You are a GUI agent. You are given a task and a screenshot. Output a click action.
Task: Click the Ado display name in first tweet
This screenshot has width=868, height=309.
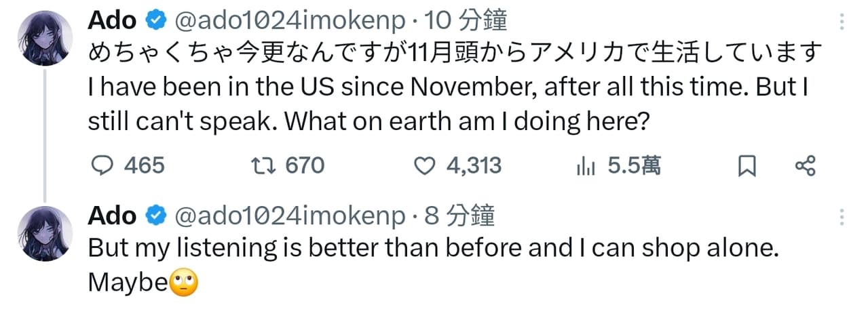[x=112, y=22]
